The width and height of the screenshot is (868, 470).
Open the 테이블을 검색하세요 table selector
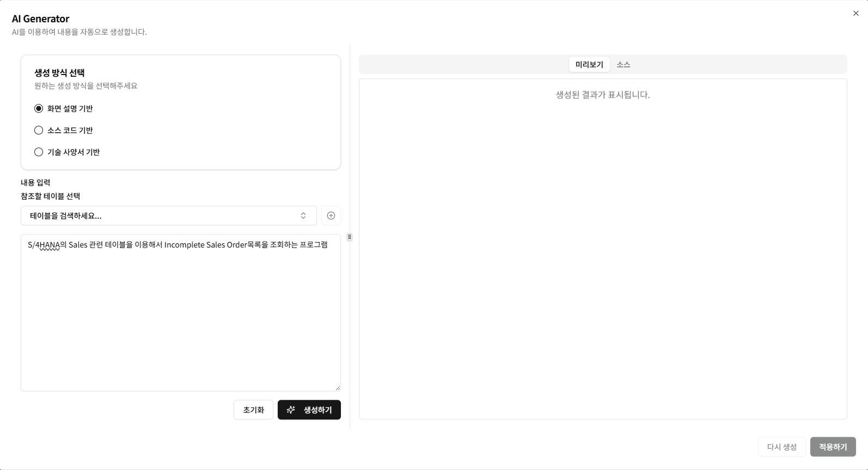pyautogui.click(x=168, y=215)
